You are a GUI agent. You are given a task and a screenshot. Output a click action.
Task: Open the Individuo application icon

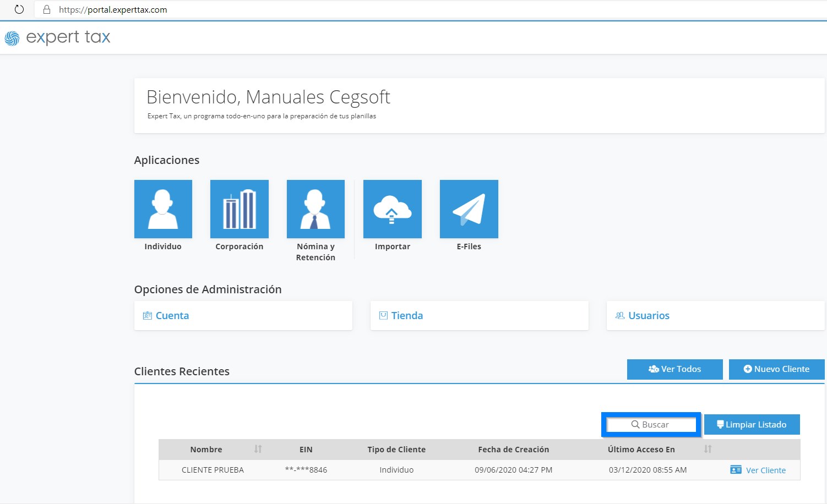(x=163, y=209)
